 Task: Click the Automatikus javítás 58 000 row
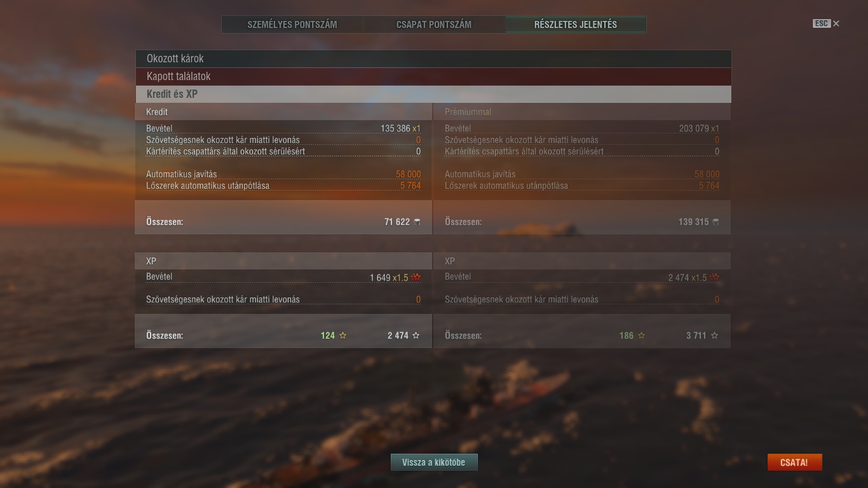pyautogui.click(x=283, y=174)
